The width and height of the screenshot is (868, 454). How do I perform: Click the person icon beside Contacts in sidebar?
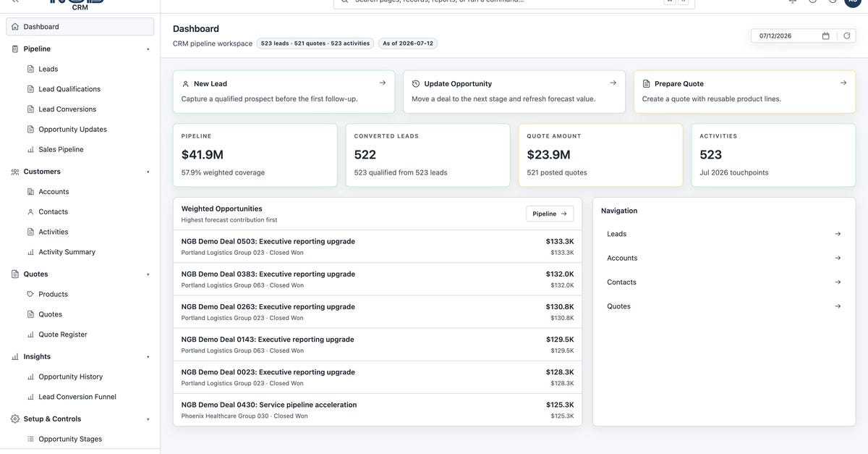click(x=30, y=212)
